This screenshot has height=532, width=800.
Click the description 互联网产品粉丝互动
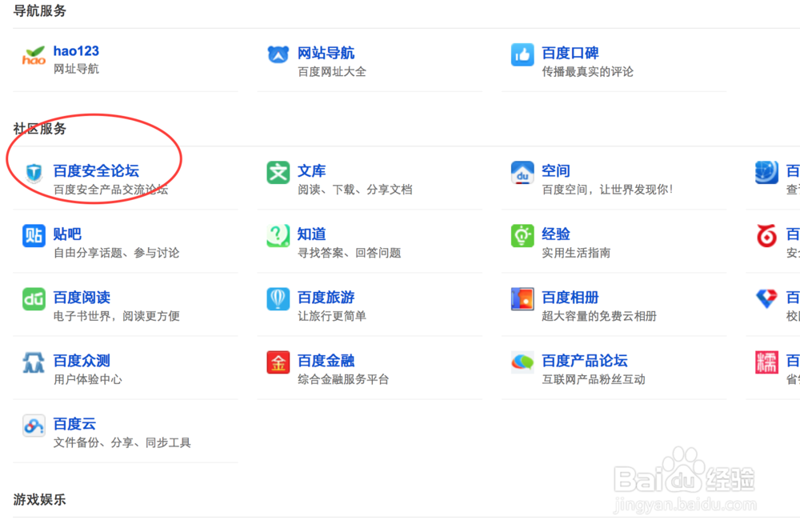coord(594,379)
